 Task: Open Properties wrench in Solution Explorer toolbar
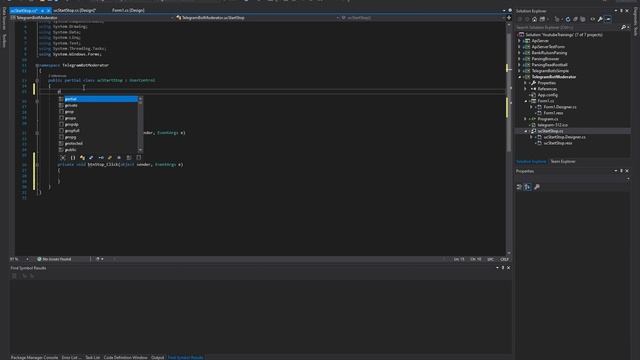[x=600, y=19]
